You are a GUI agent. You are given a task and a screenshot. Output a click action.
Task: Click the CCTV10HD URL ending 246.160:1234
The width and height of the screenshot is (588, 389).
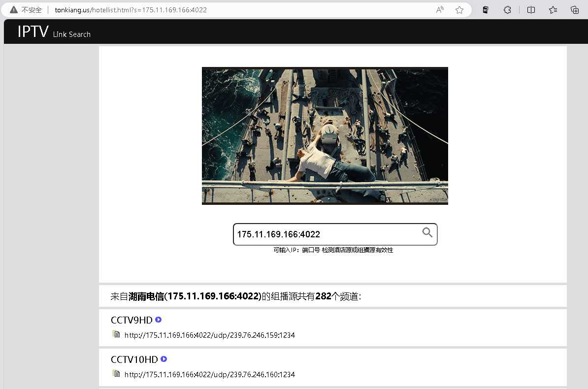[210, 374]
